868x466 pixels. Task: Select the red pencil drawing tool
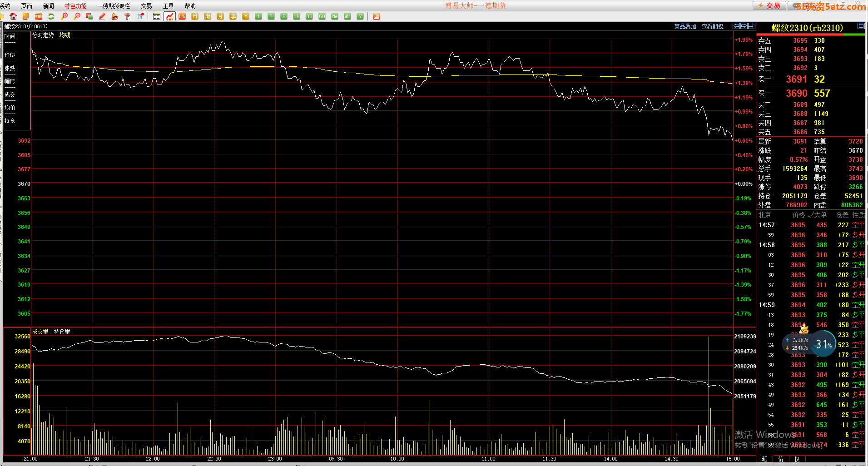102,16
